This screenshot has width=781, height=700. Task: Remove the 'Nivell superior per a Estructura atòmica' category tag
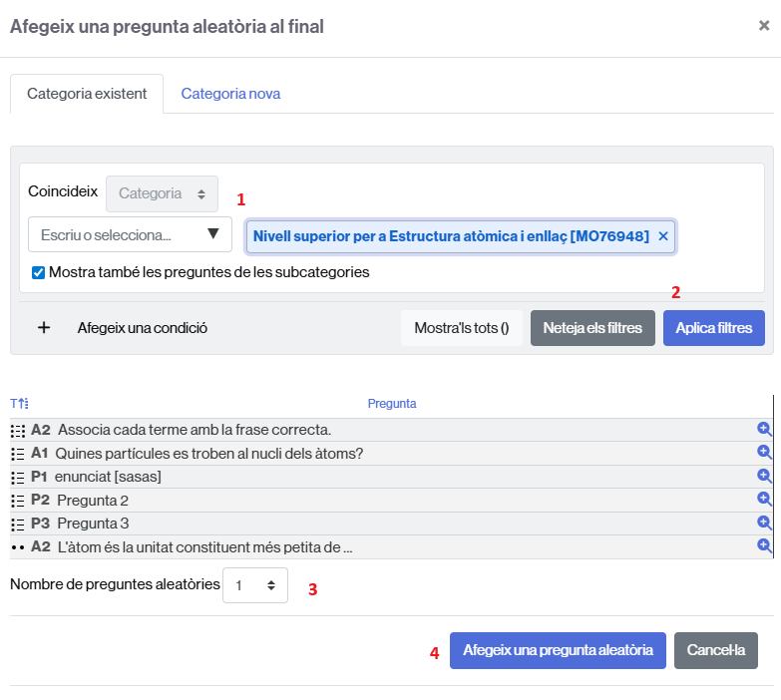point(663,236)
